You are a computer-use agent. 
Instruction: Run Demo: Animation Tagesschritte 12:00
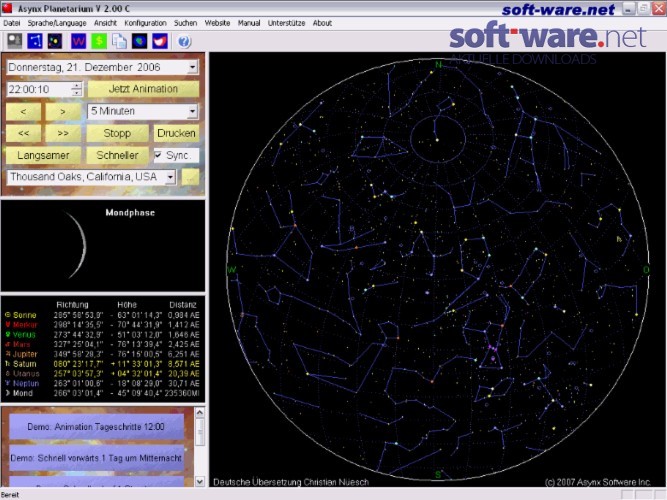[96, 426]
